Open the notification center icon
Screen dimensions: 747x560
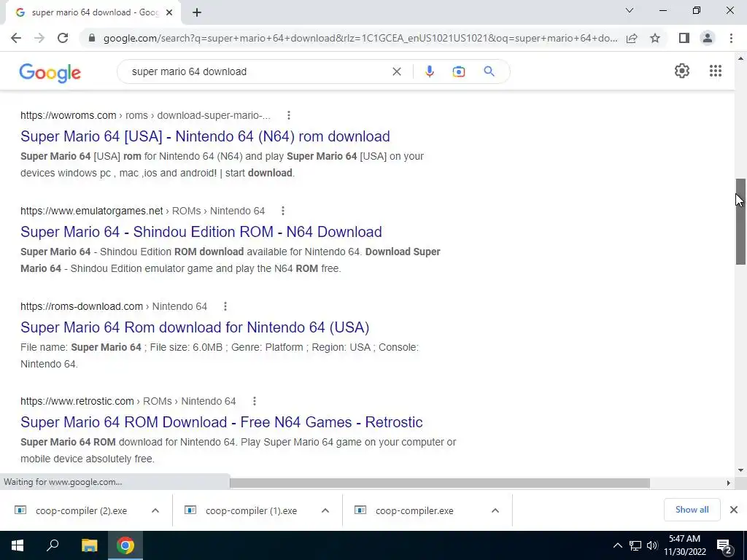pos(724,546)
